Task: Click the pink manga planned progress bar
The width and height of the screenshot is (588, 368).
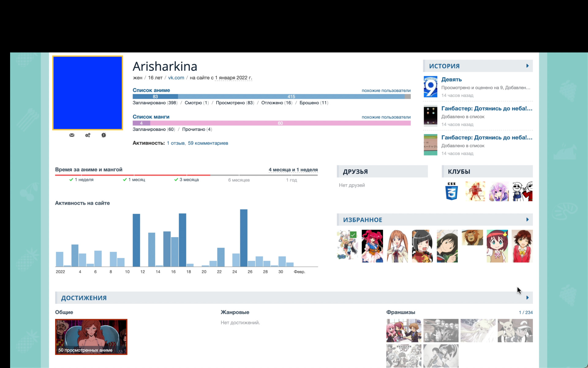Action: pyautogui.click(x=280, y=123)
